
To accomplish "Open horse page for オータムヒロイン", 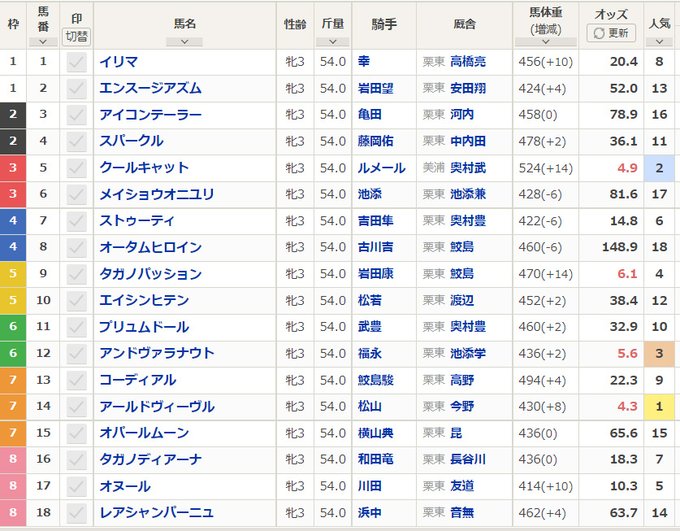I will pos(150,247).
